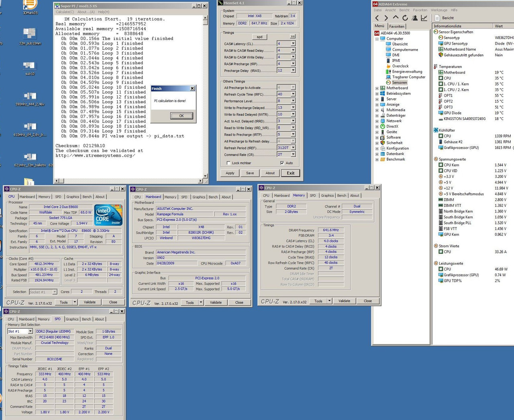The image size is (514, 420).
Task: Select the 590mhz_444_2,46v desktop icon
Action: coord(30,99)
